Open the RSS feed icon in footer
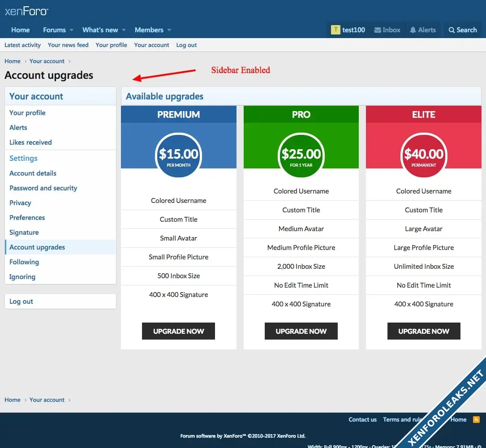Image resolution: width=486 pixels, height=448 pixels. point(476,420)
